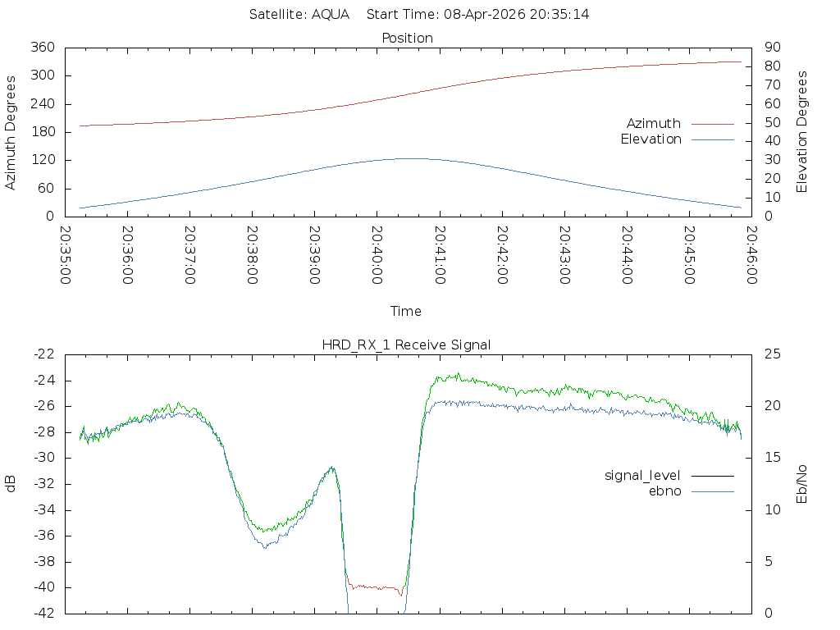The width and height of the screenshot is (840, 630).
Task: Click the Position chart title
Action: (x=407, y=39)
